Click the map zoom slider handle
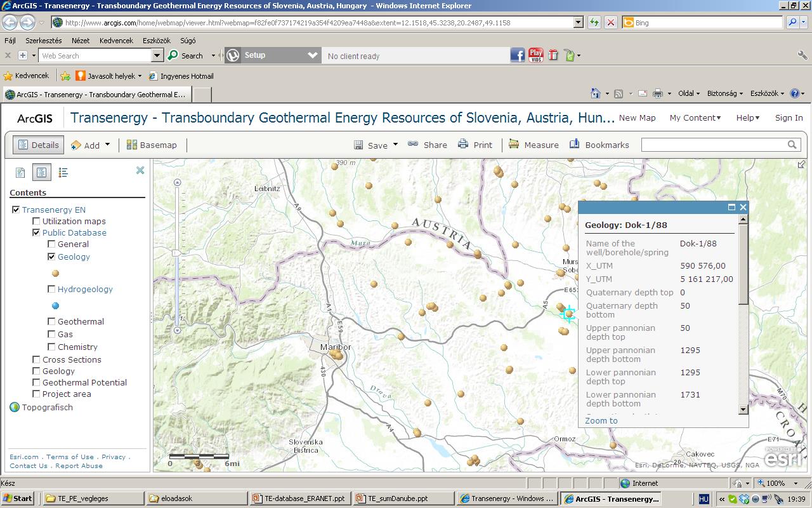 177,253
